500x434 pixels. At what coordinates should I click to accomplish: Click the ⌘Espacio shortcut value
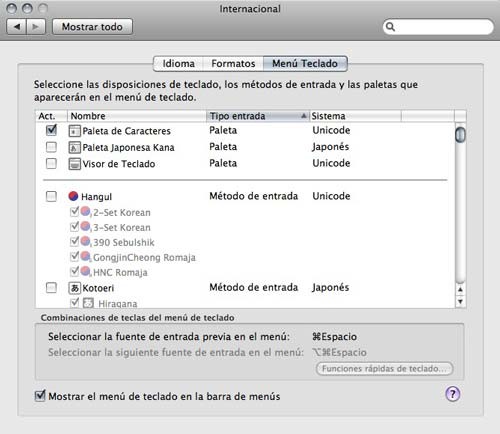click(x=334, y=337)
